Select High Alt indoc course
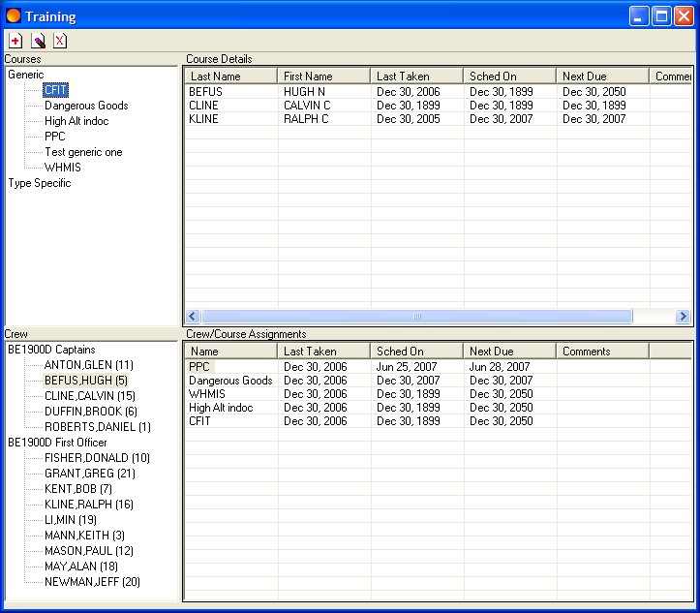The width and height of the screenshot is (700, 613). click(76, 121)
